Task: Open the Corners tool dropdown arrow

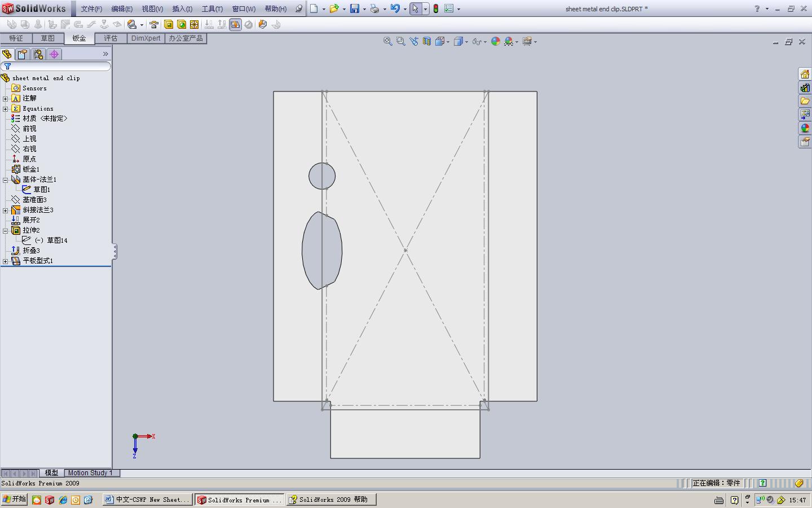Action: click(x=142, y=25)
